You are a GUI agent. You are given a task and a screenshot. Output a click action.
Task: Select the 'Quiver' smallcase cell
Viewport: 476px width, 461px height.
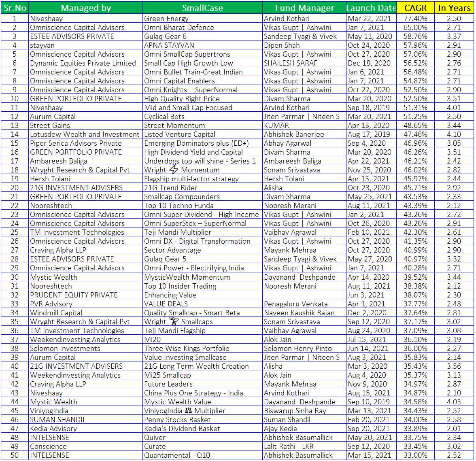click(x=202, y=438)
